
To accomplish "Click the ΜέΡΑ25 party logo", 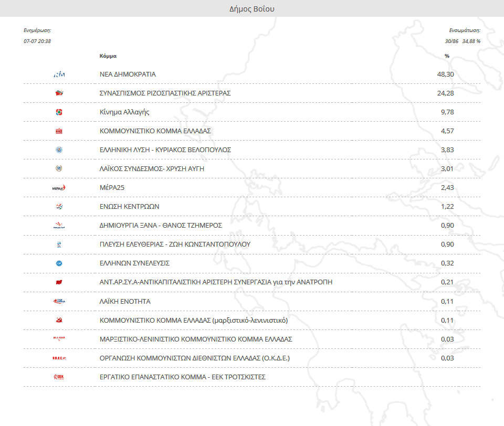I will [59, 188].
